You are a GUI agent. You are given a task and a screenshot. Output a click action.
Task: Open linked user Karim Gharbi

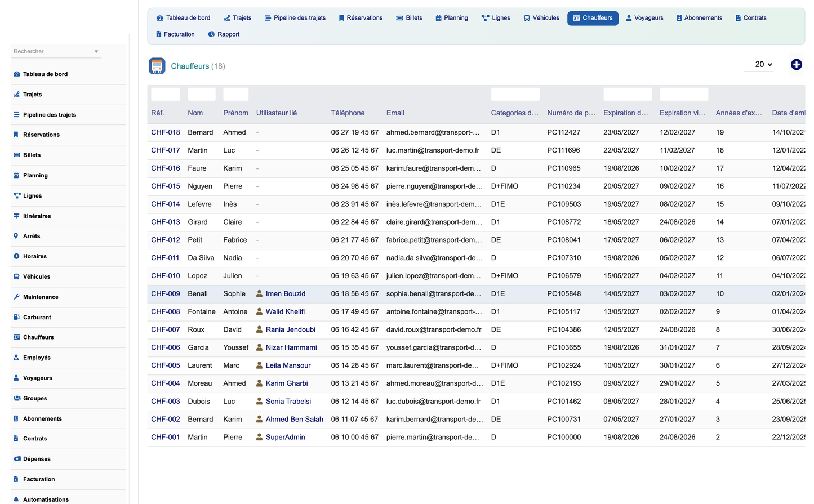pyautogui.click(x=287, y=383)
